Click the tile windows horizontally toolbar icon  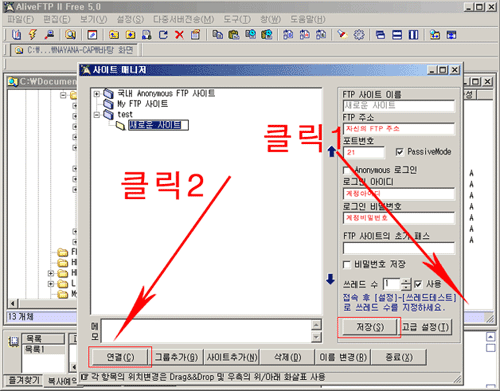(397, 35)
